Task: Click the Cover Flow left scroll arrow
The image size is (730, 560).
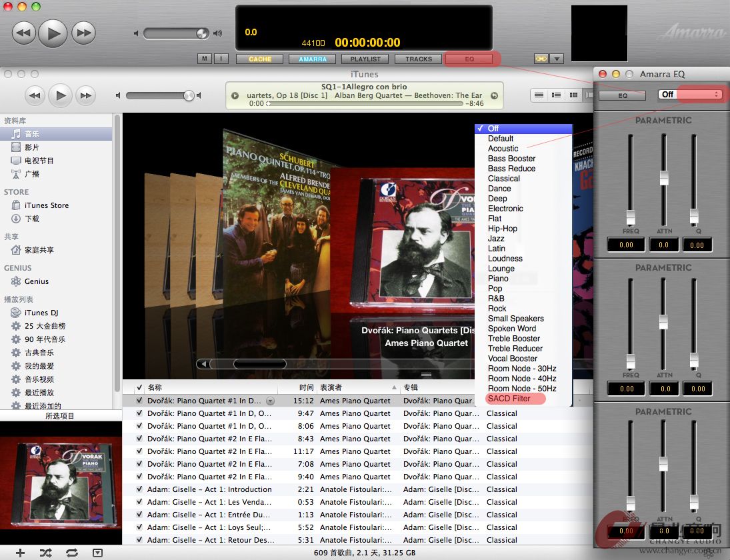Action: [203, 364]
